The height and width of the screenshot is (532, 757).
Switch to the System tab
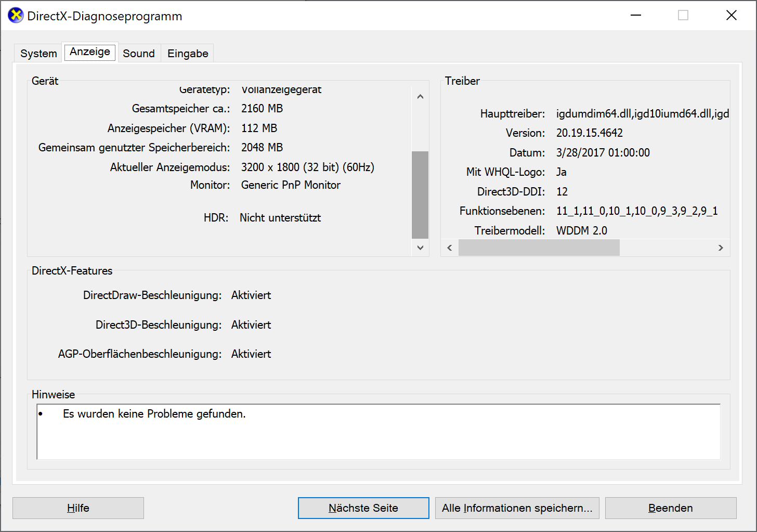click(38, 54)
